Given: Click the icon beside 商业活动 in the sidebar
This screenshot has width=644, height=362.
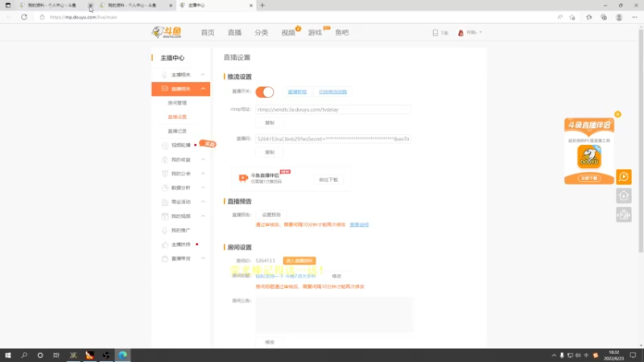Looking at the screenshot, I should coord(165,202).
